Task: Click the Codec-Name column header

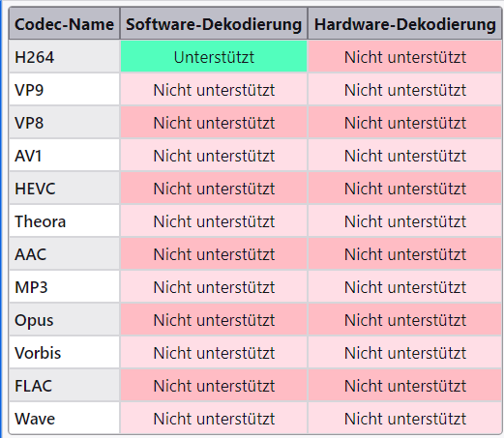Action: pyautogui.click(x=64, y=24)
